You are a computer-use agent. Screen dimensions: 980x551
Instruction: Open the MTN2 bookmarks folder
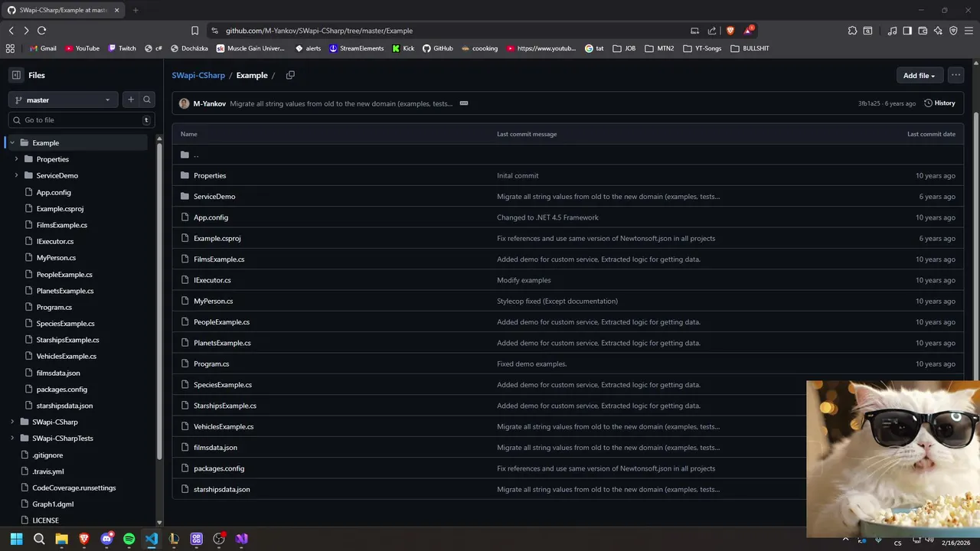[659, 48]
